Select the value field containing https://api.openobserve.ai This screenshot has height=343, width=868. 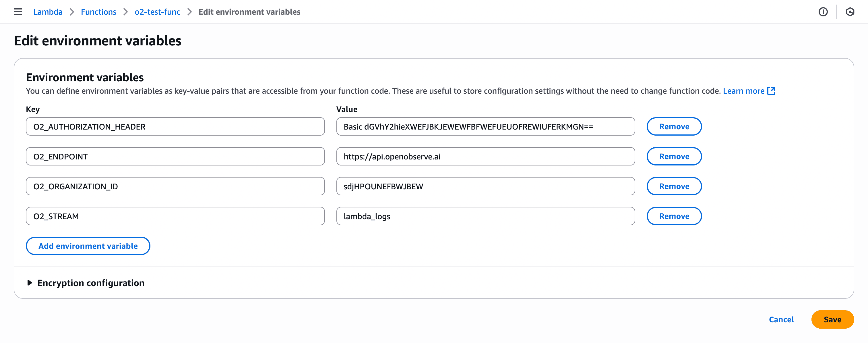pyautogui.click(x=485, y=156)
